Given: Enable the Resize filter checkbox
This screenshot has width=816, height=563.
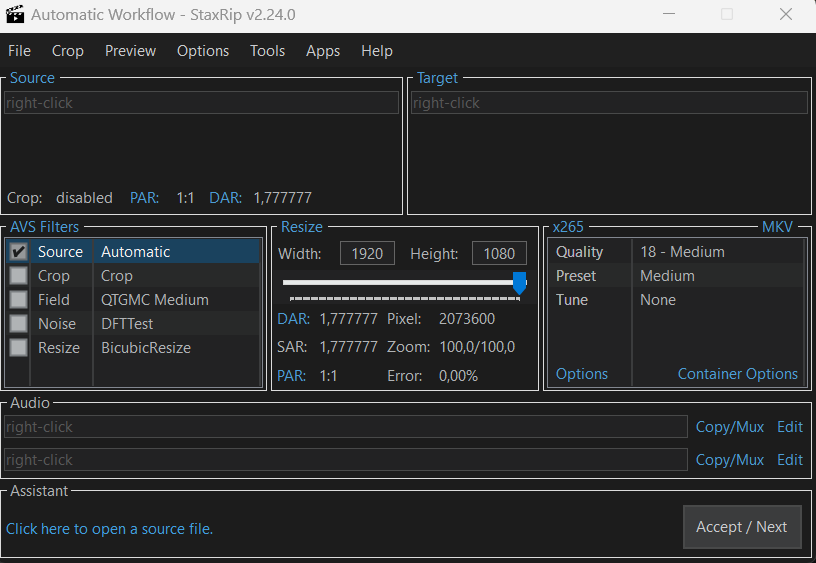Looking at the screenshot, I should (19, 348).
